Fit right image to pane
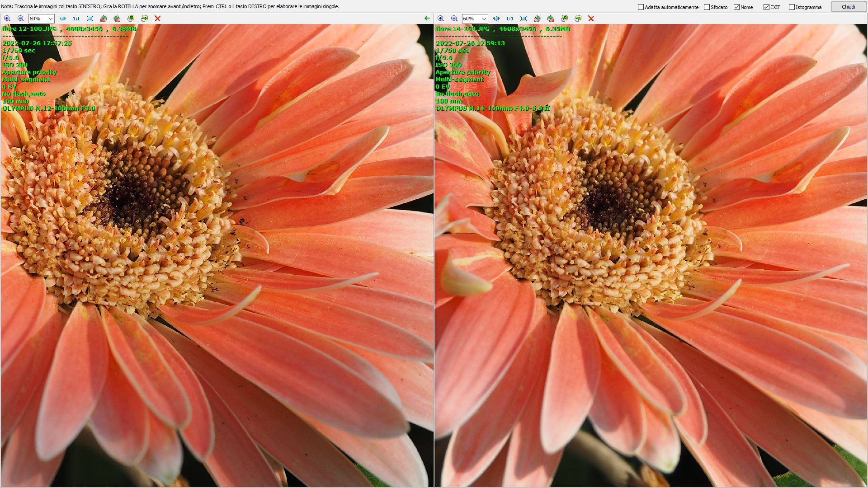 coord(496,19)
